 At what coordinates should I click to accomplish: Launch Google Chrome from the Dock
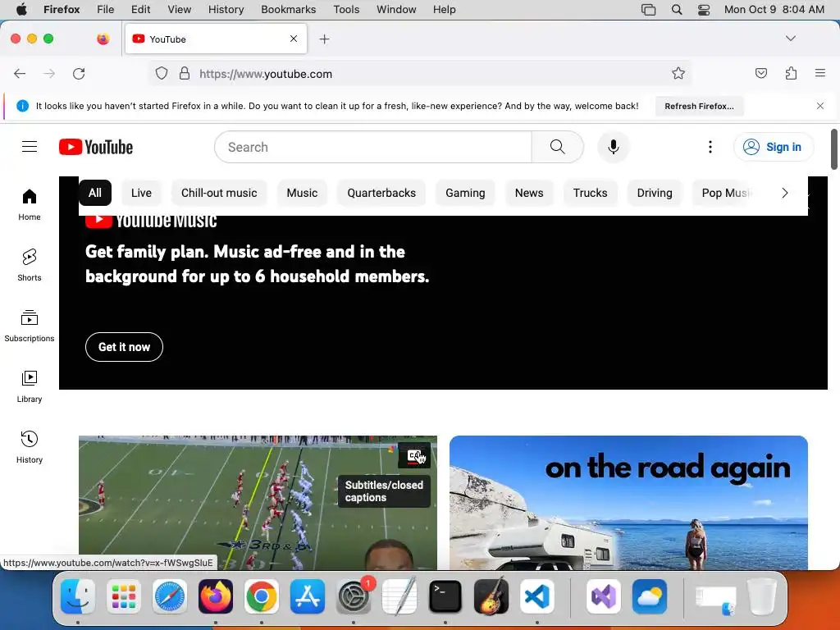tap(262, 596)
